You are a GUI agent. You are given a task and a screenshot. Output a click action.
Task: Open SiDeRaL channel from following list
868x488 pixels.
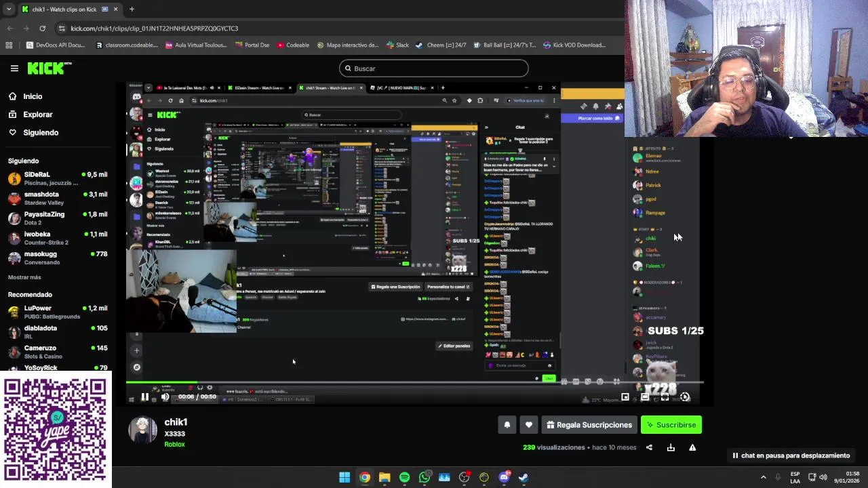click(x=58, y=178)
